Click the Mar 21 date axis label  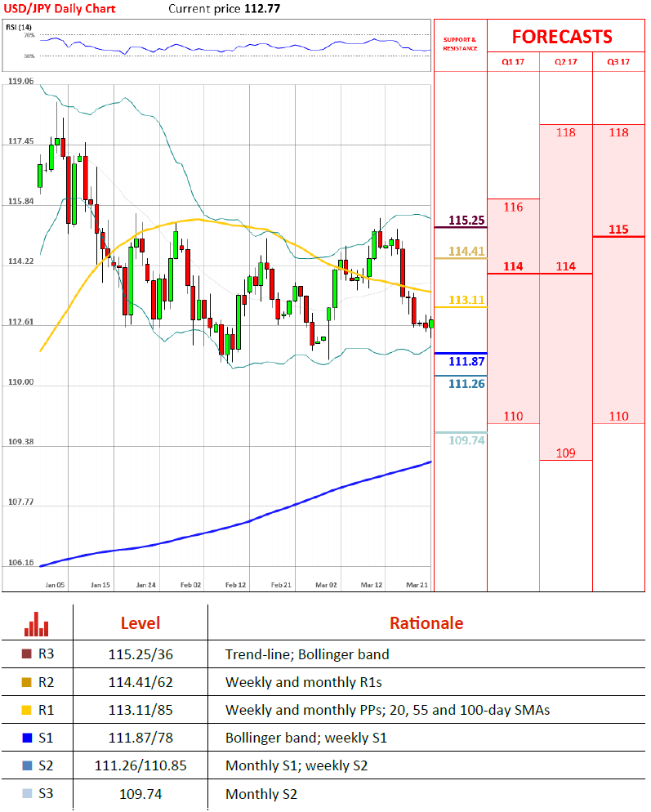(x=417, y=585)
